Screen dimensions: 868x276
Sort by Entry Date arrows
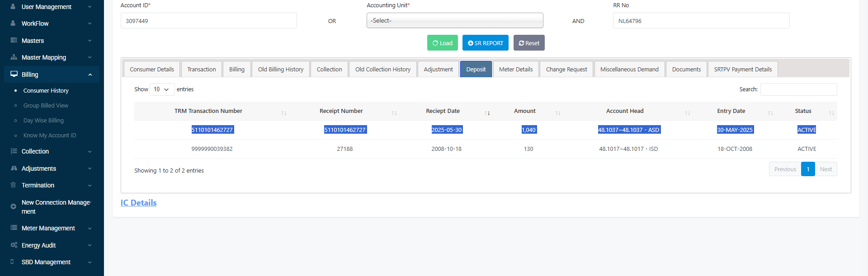(770, 113)
